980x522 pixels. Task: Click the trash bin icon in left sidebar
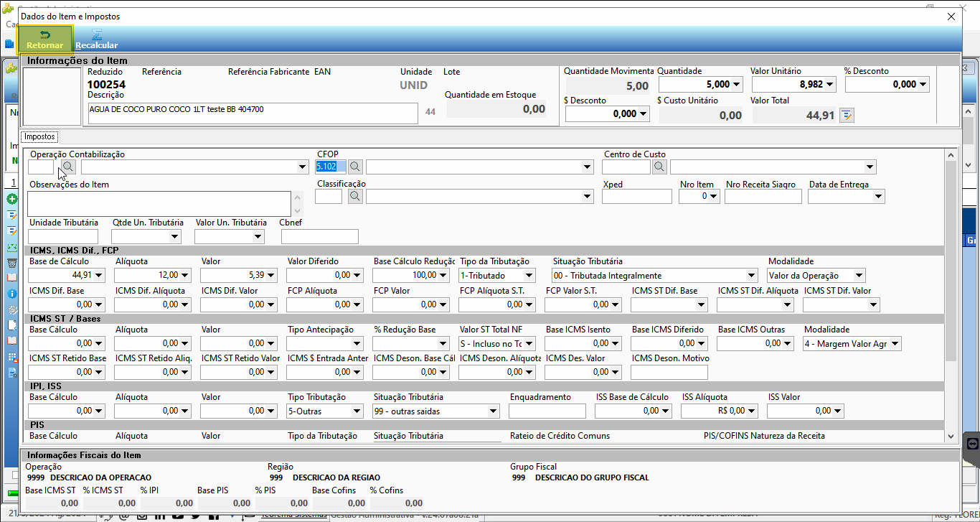(11, 262)
